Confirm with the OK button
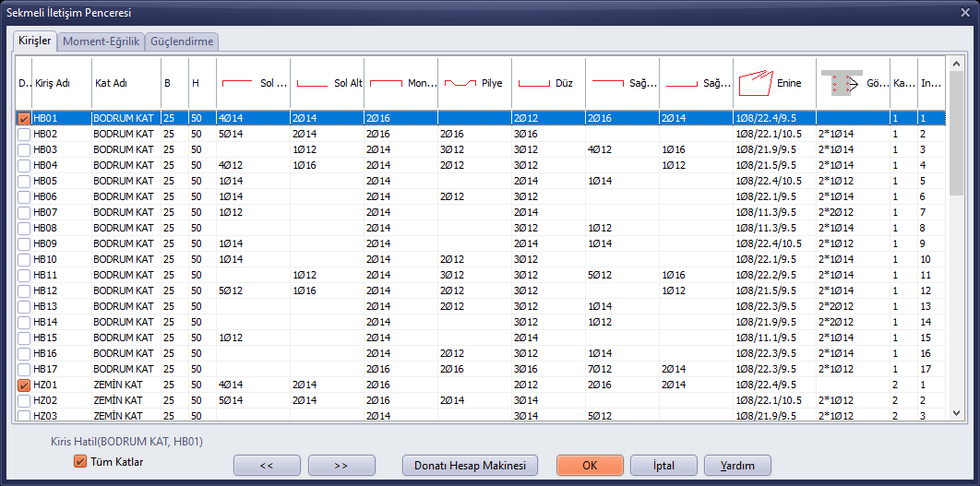980x486 pixels. point(590,466)
